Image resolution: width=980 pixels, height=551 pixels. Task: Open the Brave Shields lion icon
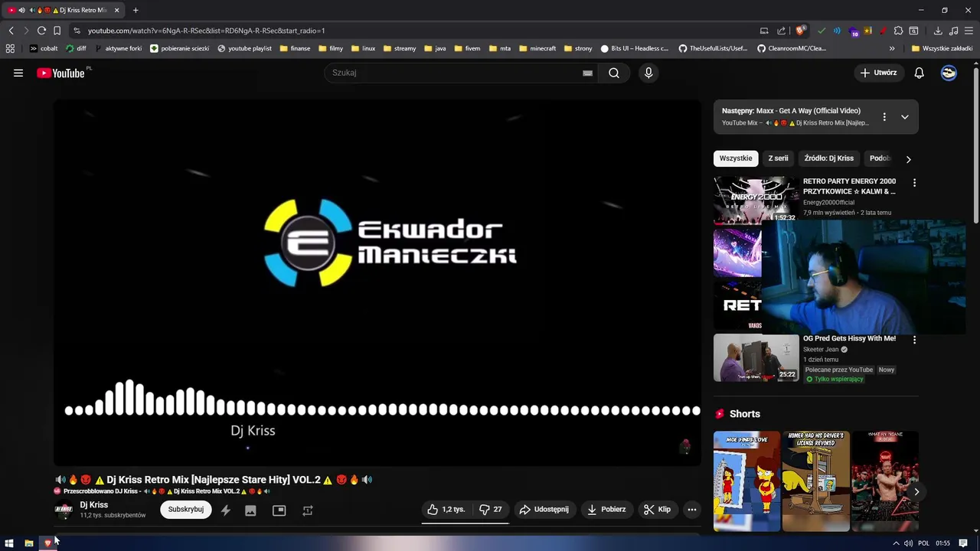click(800, 31)
